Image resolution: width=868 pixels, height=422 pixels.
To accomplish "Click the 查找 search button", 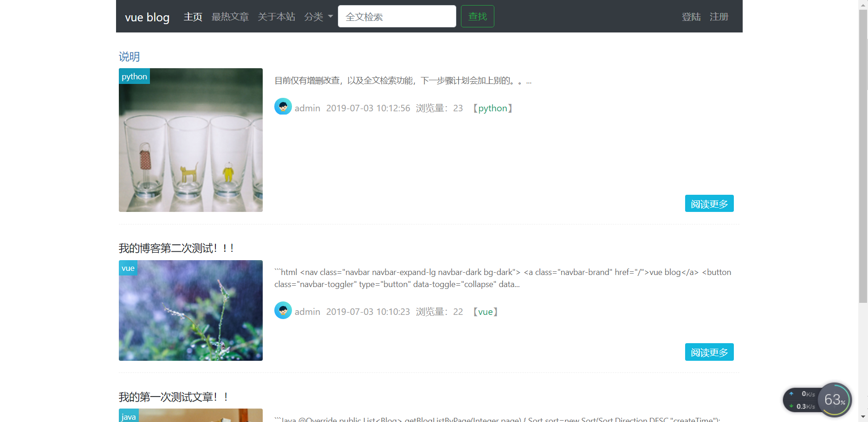I will click(x=477, y=16).
